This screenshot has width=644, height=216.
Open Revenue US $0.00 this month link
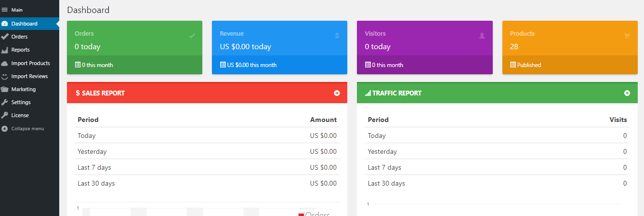point(249,65)
